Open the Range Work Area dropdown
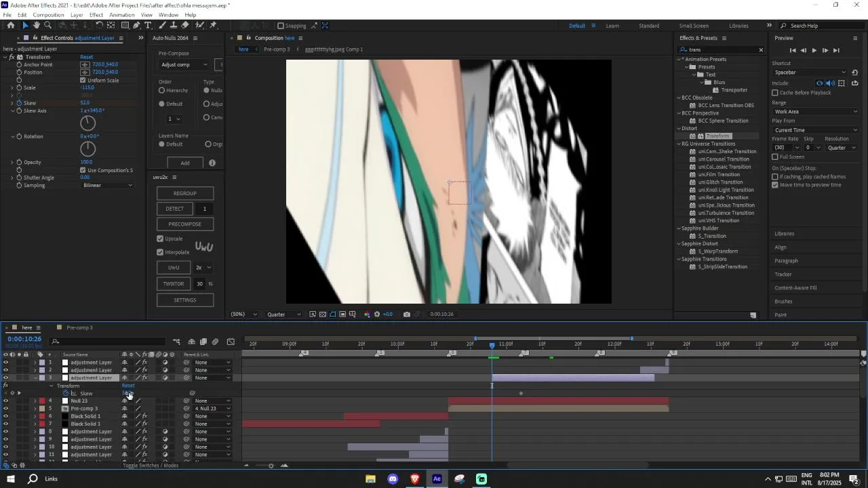 point(815,112)
